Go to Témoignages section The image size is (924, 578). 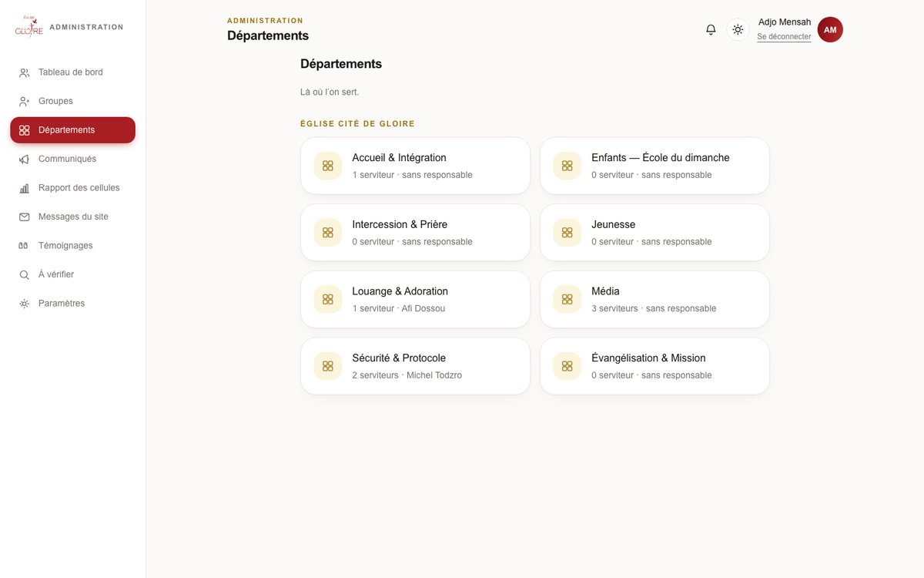pyautogui.click(x=72, y=246)
